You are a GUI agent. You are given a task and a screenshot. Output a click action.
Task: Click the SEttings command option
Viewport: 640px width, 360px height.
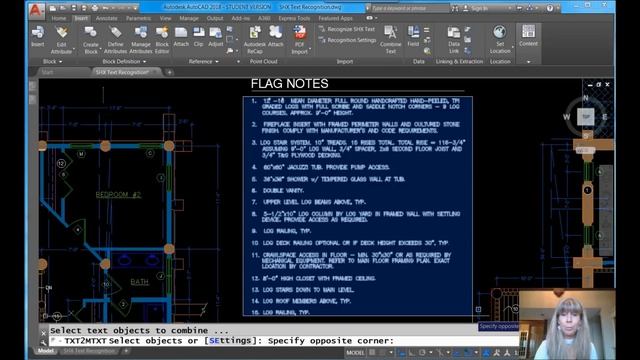(230, 340)
